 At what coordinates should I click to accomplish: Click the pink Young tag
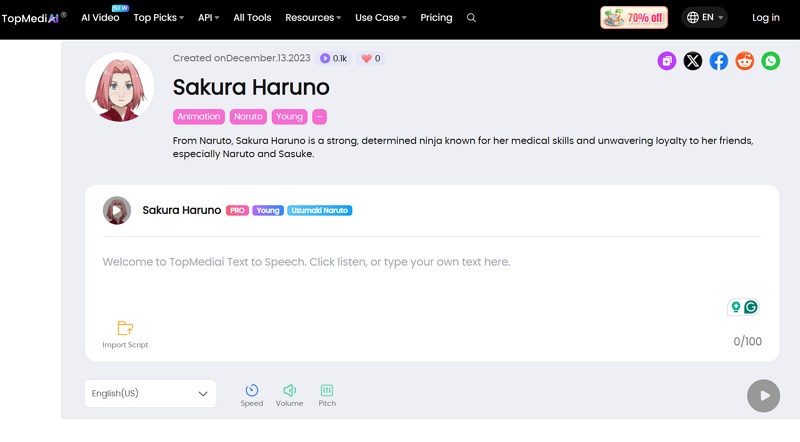coord(289,116)
